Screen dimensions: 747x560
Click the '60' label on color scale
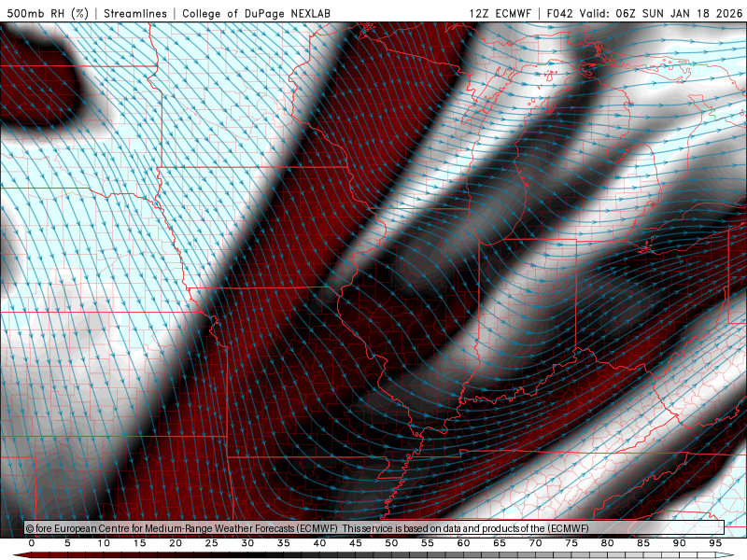pos(463,543)
